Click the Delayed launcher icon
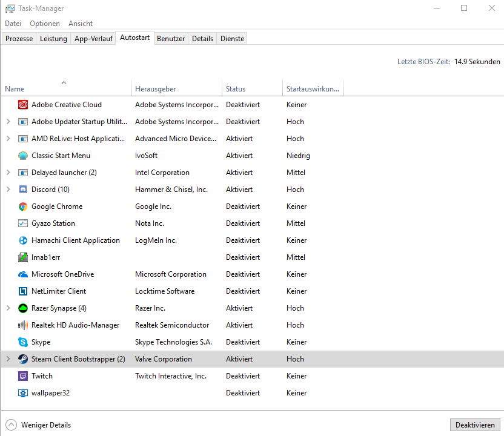The height and width of the screenshot is (436, 504). 23,173
